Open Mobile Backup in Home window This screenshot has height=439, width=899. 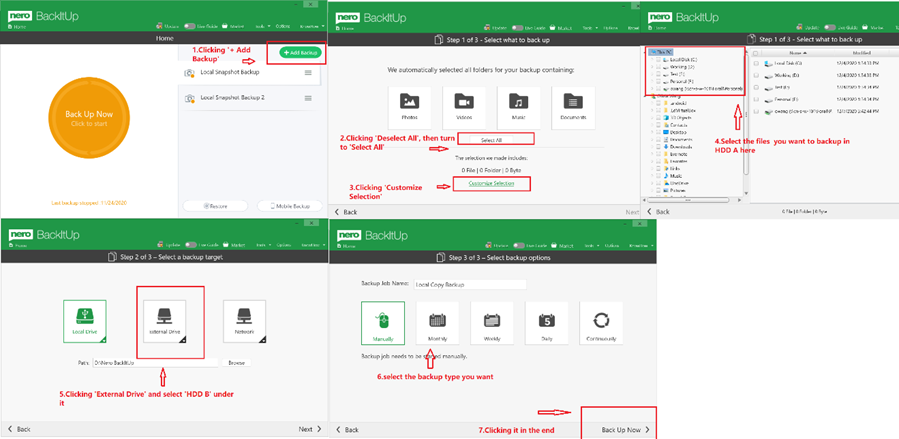point(290,206)
